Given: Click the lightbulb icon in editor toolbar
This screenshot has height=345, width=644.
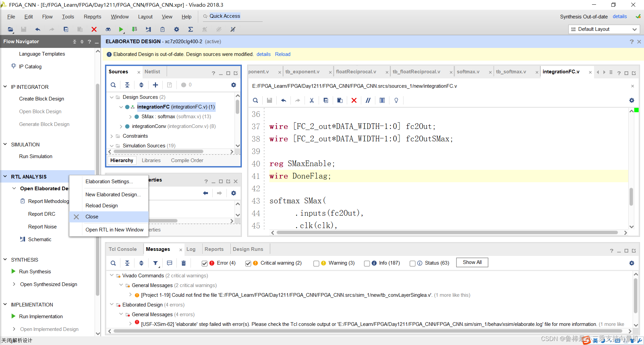Looking at the screenshot, I should point(396,100).
